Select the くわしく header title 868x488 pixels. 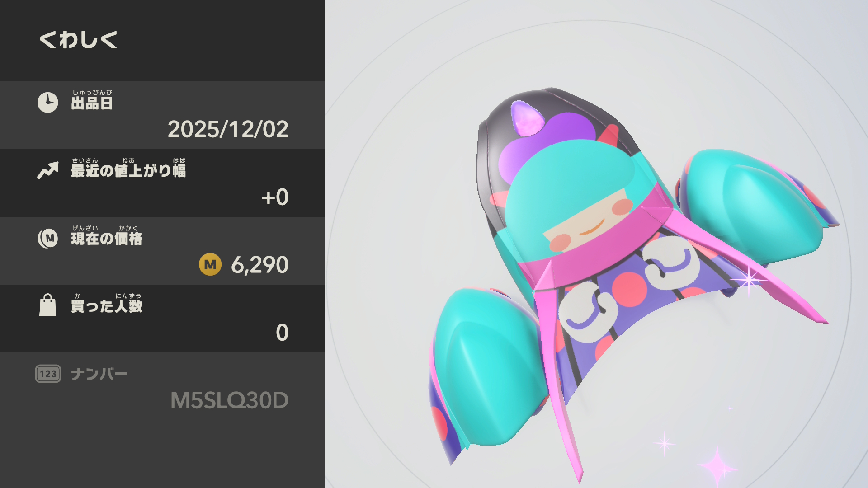pos(78,40)
